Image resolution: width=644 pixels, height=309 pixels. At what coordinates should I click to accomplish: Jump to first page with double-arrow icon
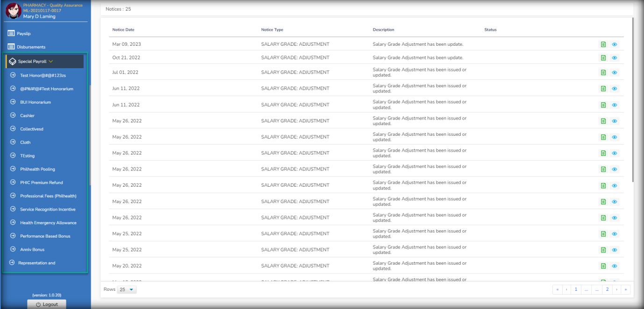pos(557,289)
